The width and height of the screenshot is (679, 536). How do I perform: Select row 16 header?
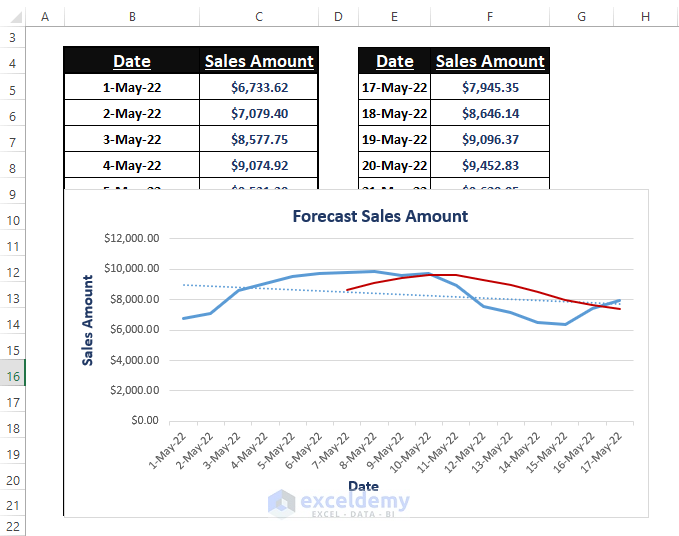pyautogui.click(x=12, y=375)
